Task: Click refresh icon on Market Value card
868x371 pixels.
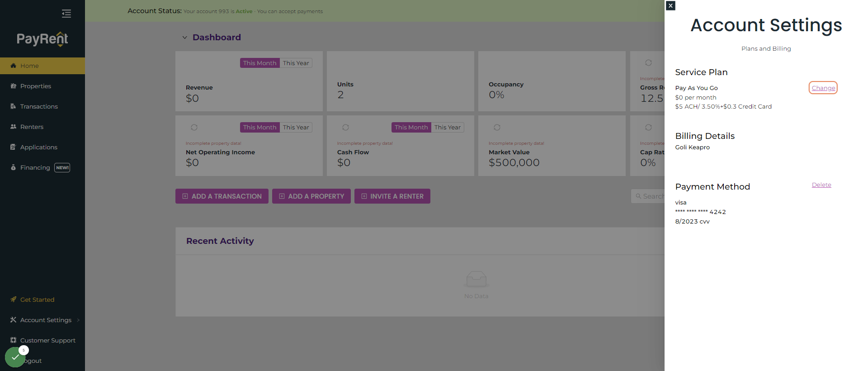Action: 497,127
